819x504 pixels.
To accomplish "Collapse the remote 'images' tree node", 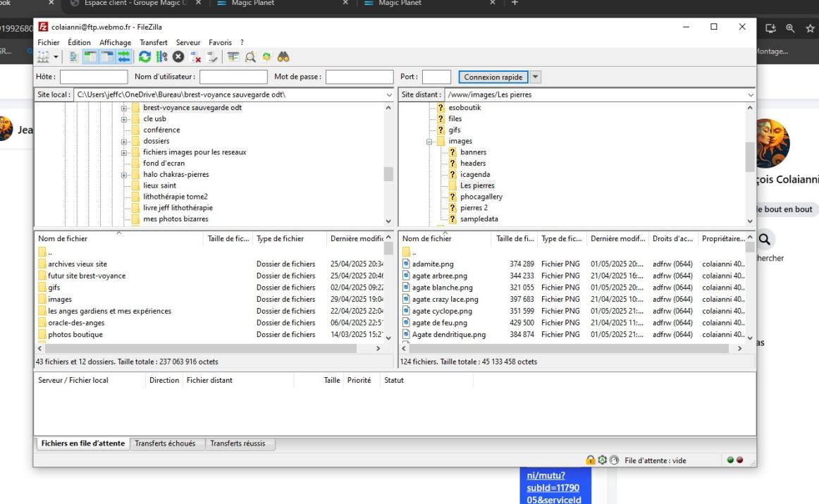I will coord(429,142).
